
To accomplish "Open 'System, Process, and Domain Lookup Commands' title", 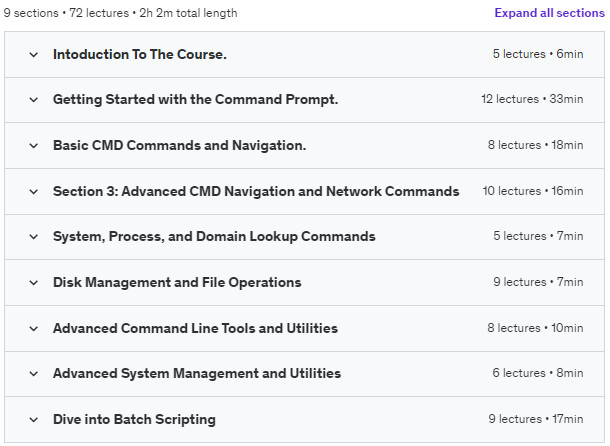I will click(x=214, y=236).
